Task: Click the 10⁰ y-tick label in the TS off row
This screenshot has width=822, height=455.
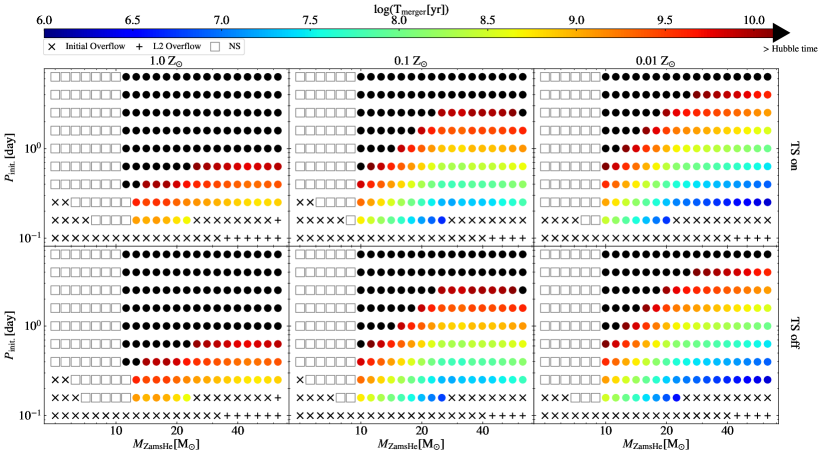Action: 31,325
